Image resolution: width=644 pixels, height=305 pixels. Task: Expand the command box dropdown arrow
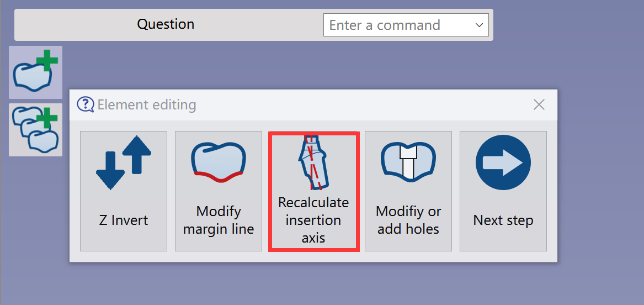tap(480, 25)
